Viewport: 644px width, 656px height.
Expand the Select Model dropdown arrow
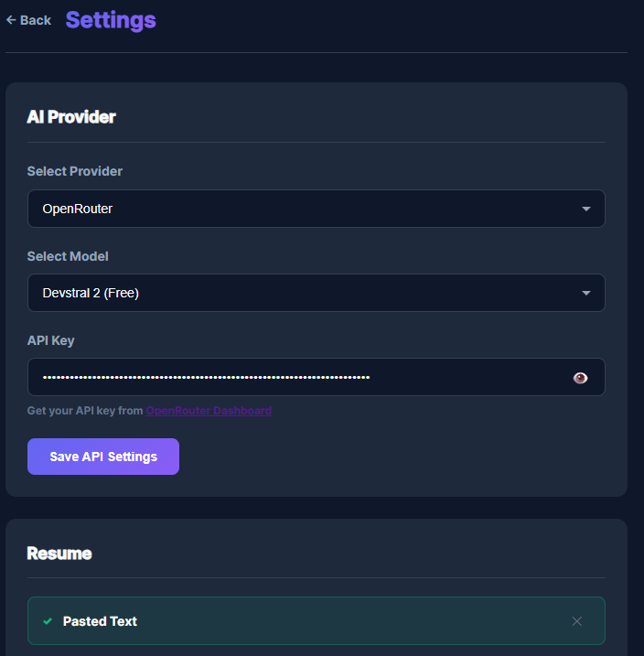coord(586,293)
